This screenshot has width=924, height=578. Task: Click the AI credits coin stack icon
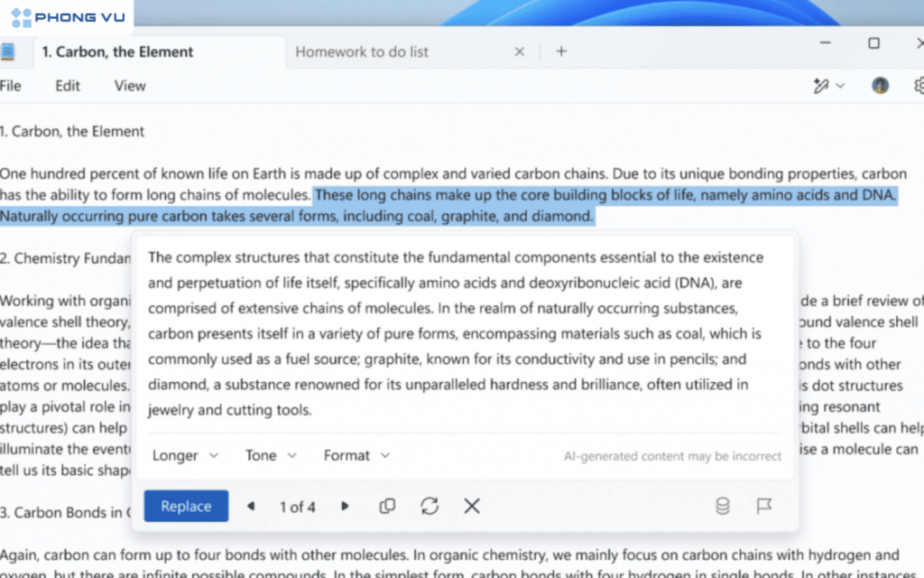pos(722,507)
